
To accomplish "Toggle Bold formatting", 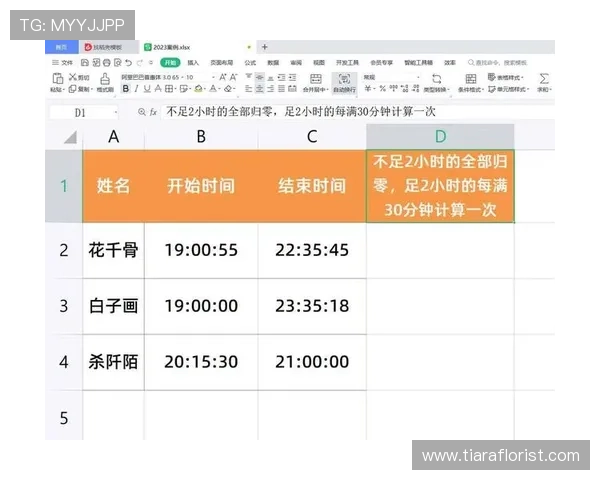I will click(x=126, y=89).
